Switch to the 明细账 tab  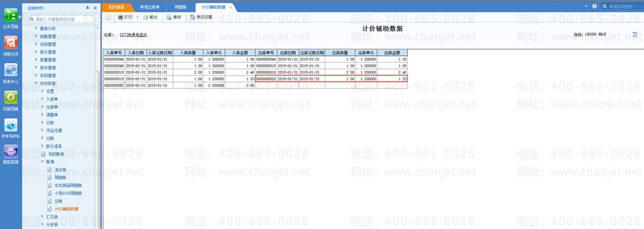(x=180, y=7)
